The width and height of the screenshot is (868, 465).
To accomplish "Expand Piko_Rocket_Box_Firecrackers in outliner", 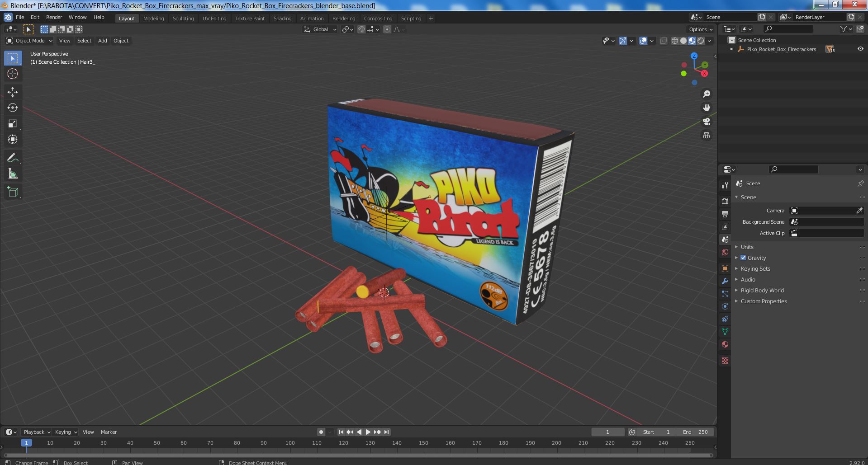I will pyautogui.click(x=732, y=49).
